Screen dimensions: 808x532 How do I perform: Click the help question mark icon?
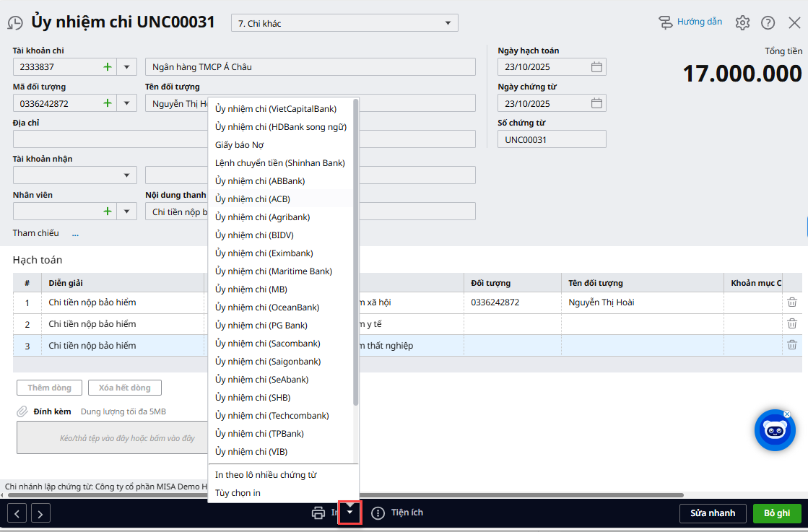pos(768,22)
